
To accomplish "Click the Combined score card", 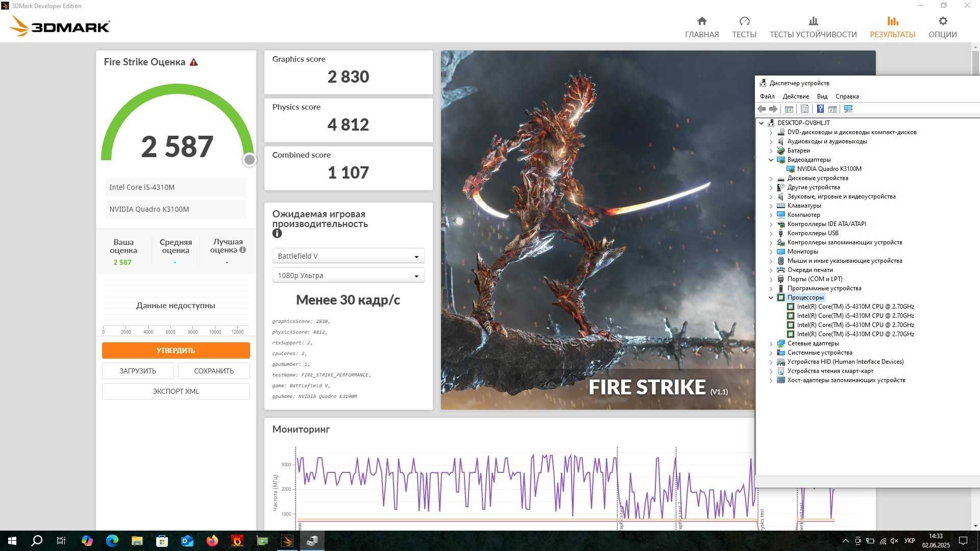I will (x=348, y=168).
